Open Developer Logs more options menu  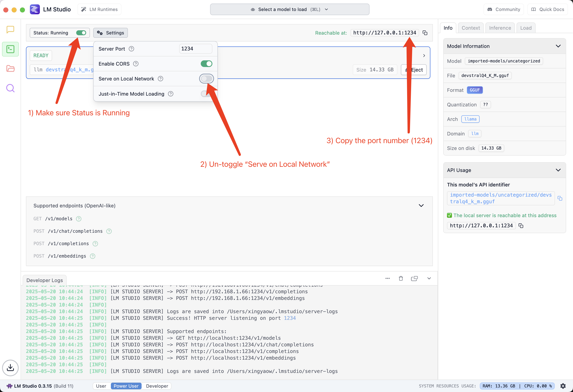click(388, 278)
